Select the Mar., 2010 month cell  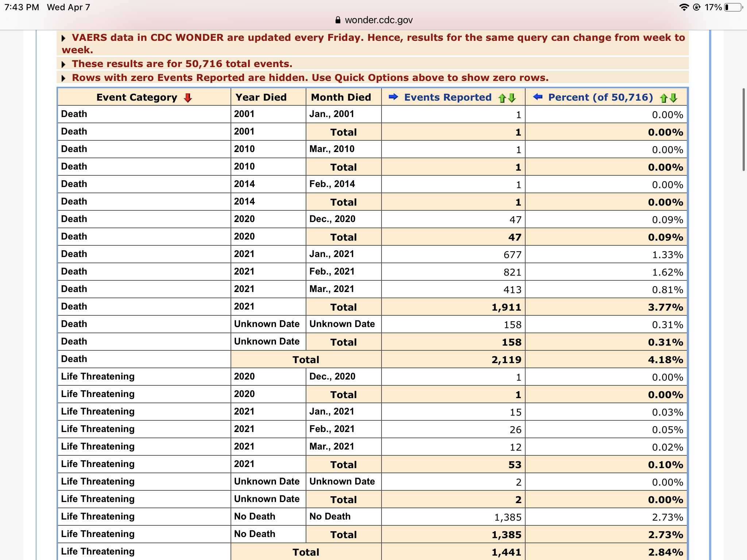tap(344, 149)
